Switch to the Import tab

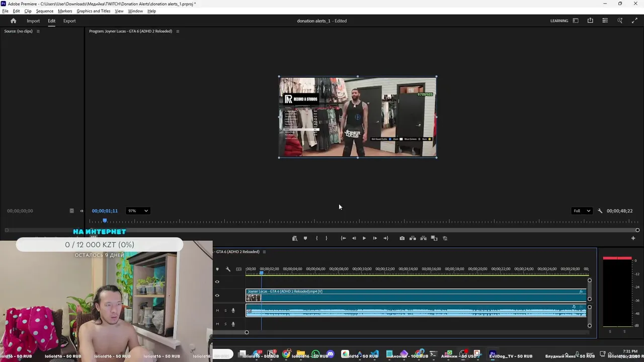[x=33, y=21]
